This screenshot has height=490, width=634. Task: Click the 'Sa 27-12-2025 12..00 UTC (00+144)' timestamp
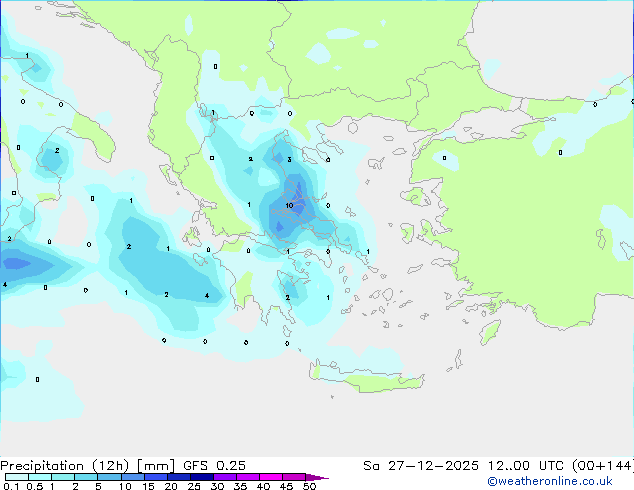498,466
